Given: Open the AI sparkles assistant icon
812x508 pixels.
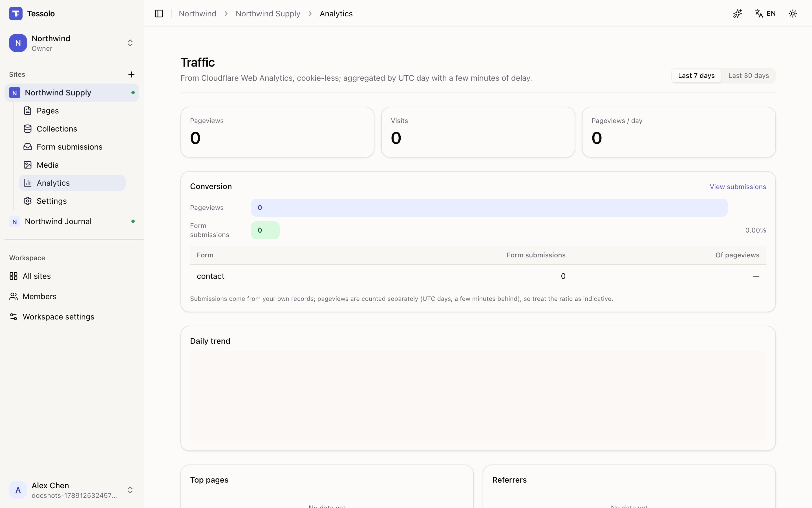Looking at the screenshot, I should pos(737,14).
